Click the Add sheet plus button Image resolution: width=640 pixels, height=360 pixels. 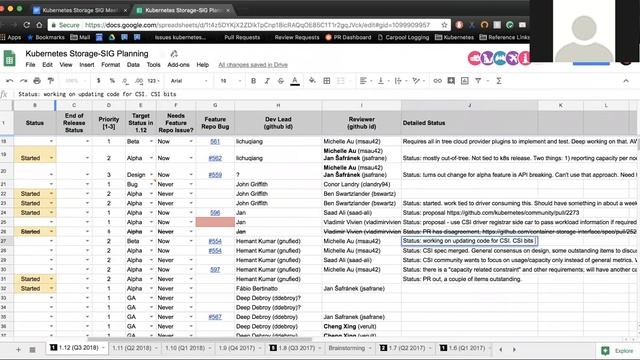pyautogui.click(x=18, y=350)
